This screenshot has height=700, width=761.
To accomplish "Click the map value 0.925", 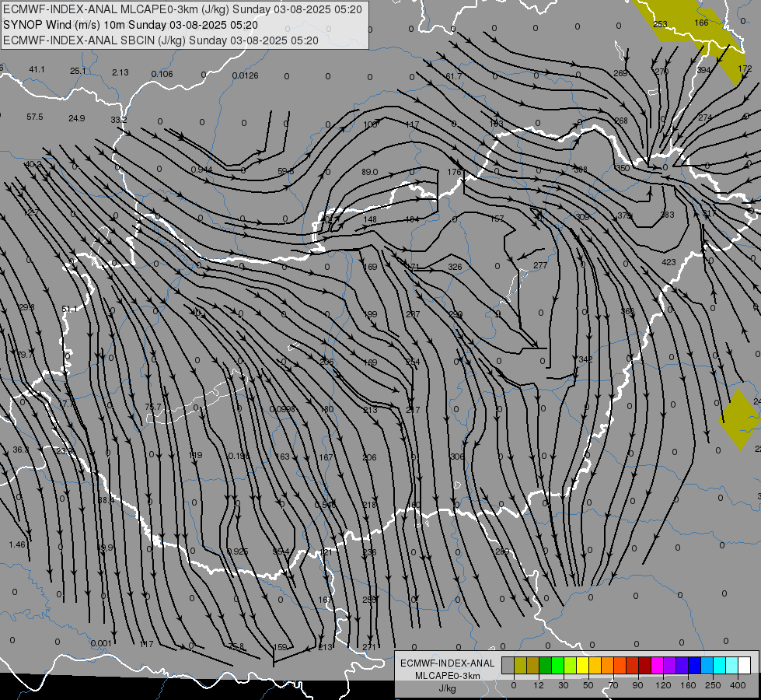I will pyautogui.click(x=238, y=551).
